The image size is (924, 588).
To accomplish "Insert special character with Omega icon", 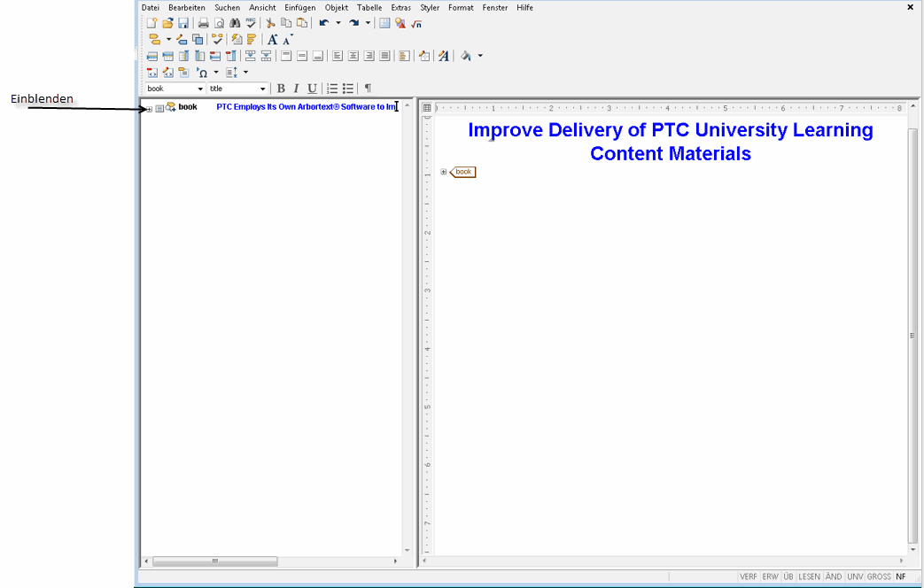I will [x=202, y=73].
